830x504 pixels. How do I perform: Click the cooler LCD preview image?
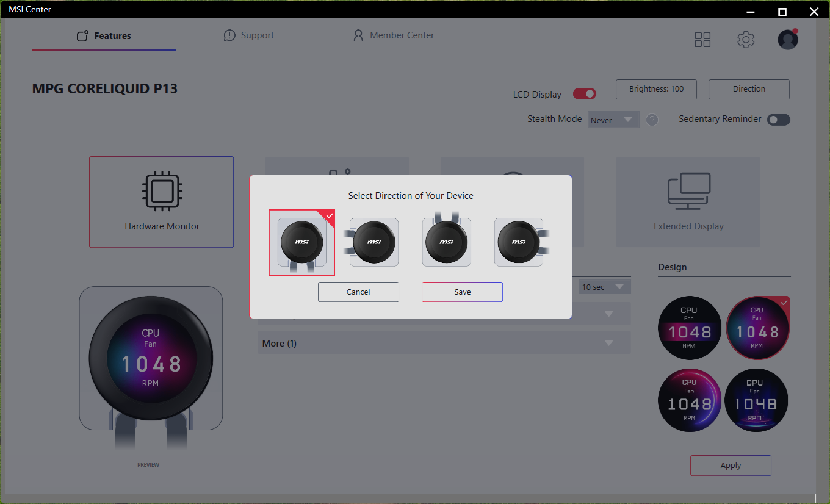tap(151, 367)
